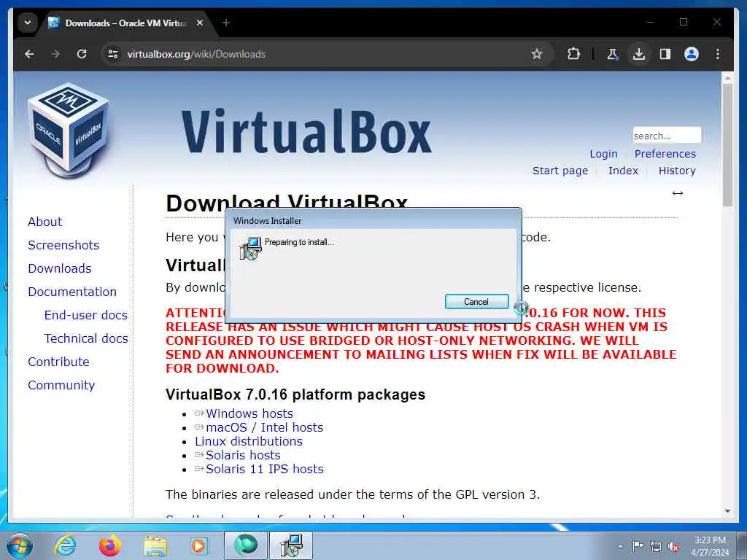
Task: Click the scrollbar down arrow
Action: 727,511
